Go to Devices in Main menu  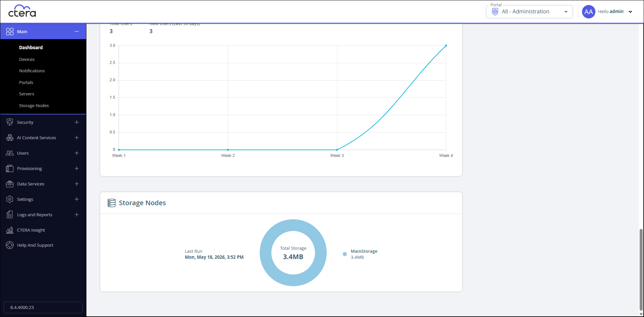coord(27,59)
